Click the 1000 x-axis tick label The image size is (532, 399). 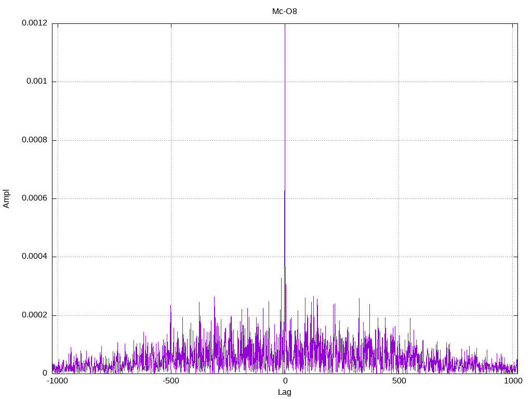[x=512, y=381]
